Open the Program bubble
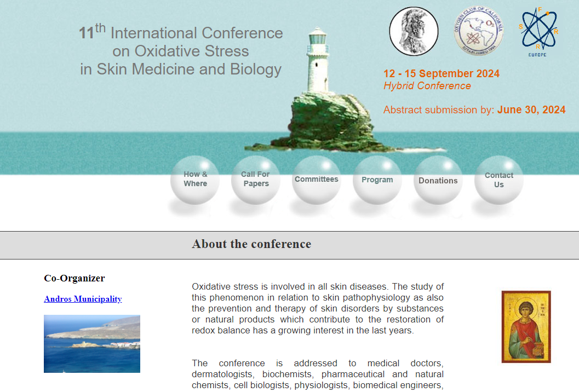 click(x=377, y=180)
